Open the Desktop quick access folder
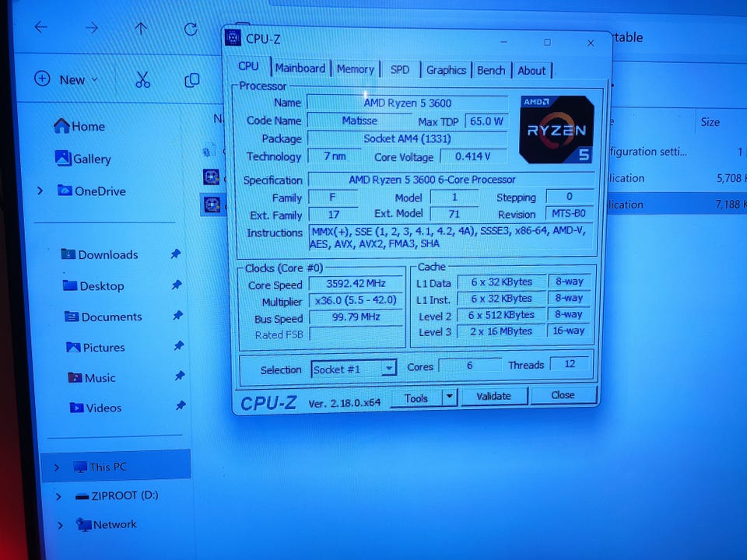Screen dimensions: 747x560 click(93, 285)
